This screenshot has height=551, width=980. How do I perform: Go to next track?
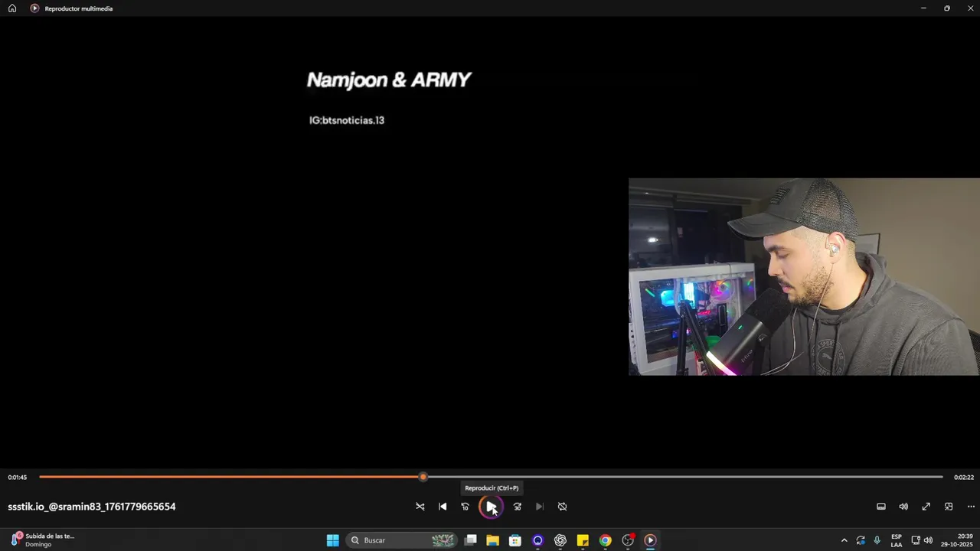coord(540,507)
